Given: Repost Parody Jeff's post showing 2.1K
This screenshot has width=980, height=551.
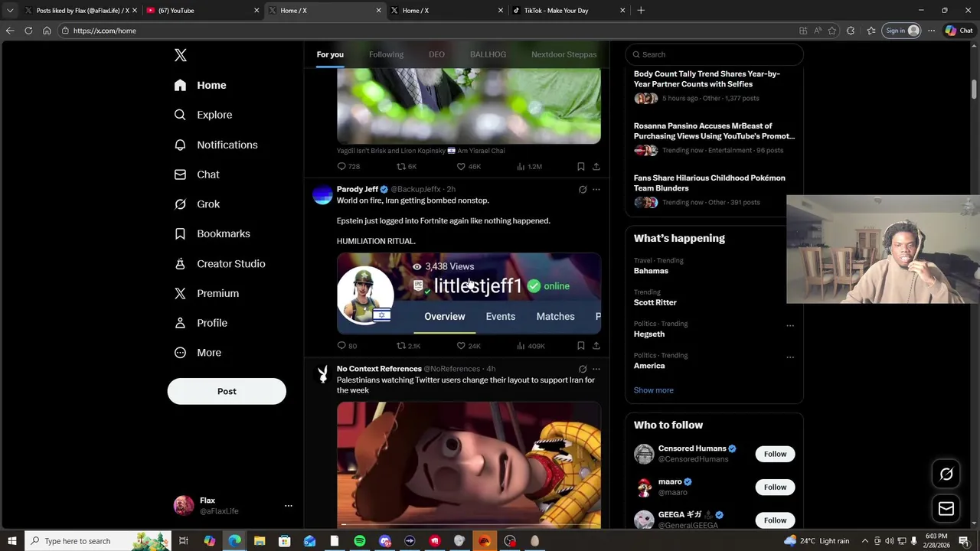Looking at the screenshot, I should [x=408, y=346].
